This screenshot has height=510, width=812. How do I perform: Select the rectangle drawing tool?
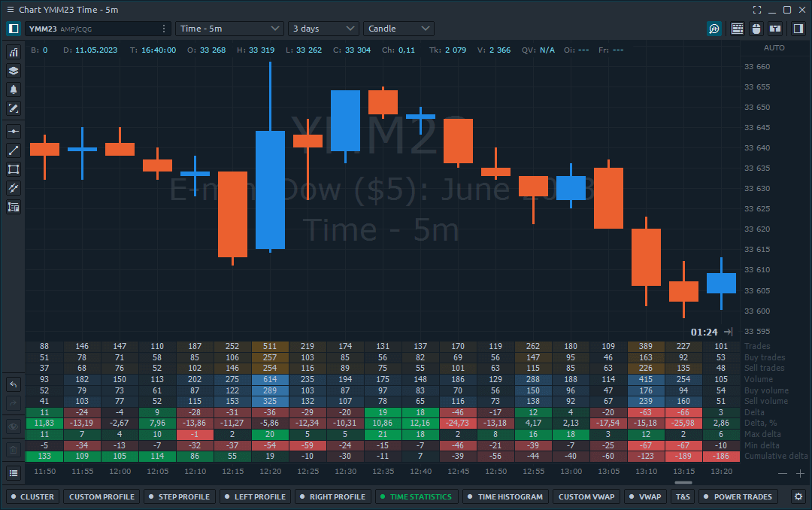pyautogui.click(x=13, y=168)
